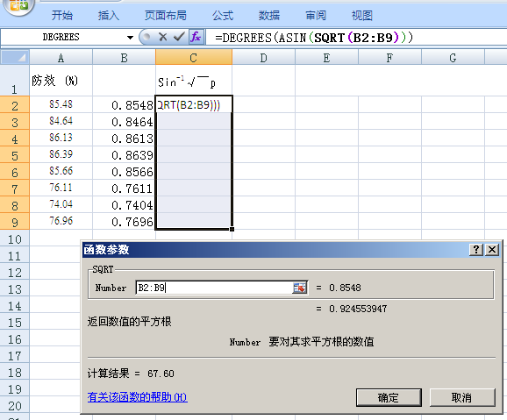Click cell A4 with value 86.13
This screenshot has height=420, width=507.
point(61,138)
